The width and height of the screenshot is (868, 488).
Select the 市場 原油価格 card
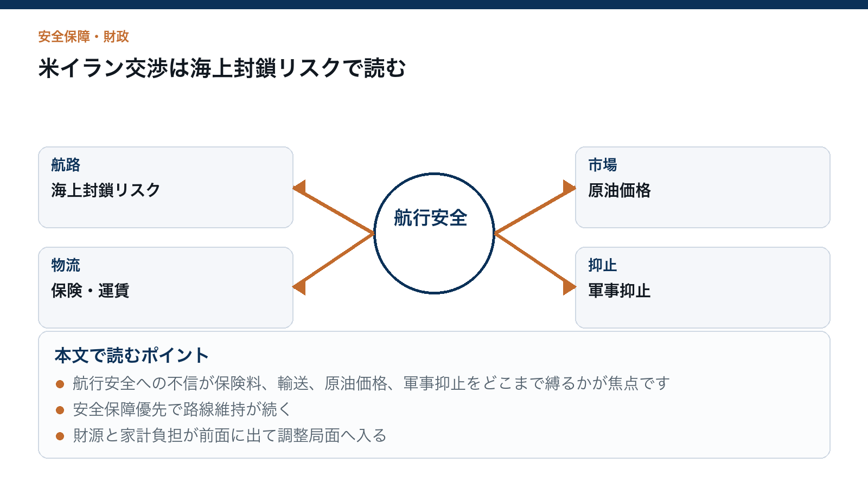pos(703,187)
